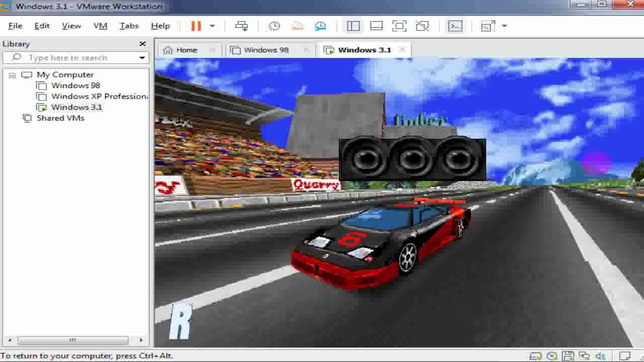
Task: Click the library horizontal scrollbar thumb
Action: (x=72, y=340)
